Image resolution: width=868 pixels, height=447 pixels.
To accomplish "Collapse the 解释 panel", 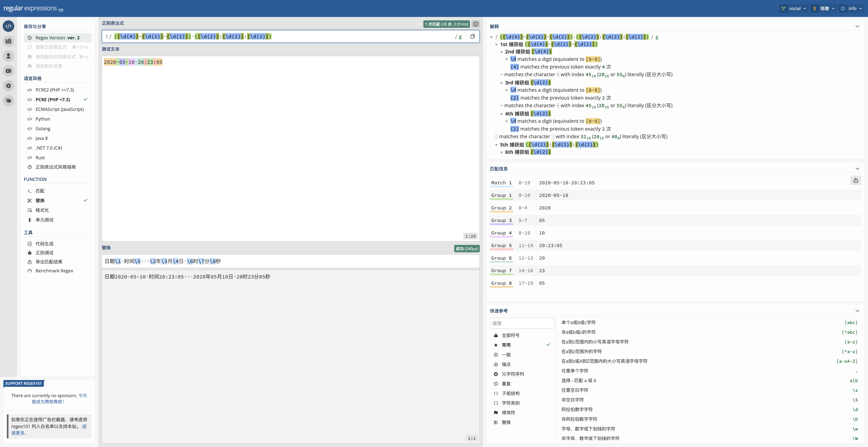I will (x=857, y=27).
